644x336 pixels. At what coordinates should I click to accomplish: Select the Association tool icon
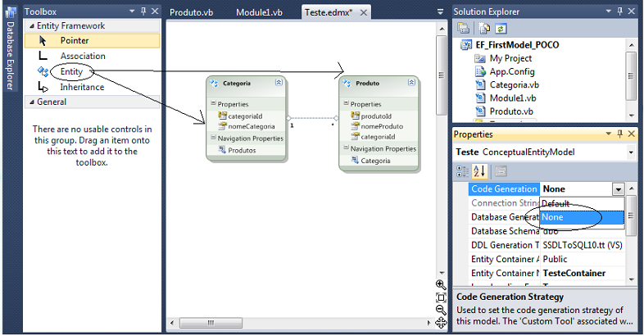(43, 56)
